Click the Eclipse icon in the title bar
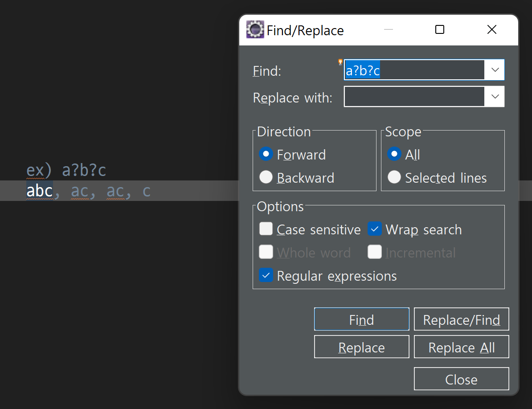Viewport: 532px width, 409px height. 255,30
